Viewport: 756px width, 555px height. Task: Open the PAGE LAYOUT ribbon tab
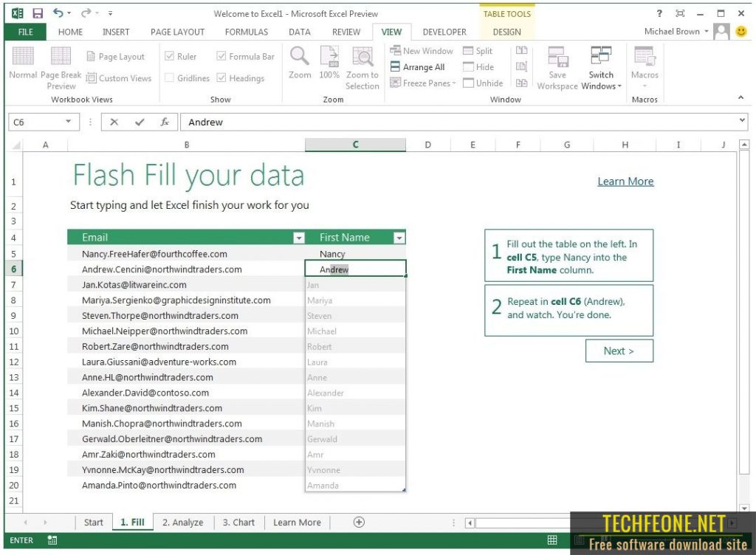177,32
